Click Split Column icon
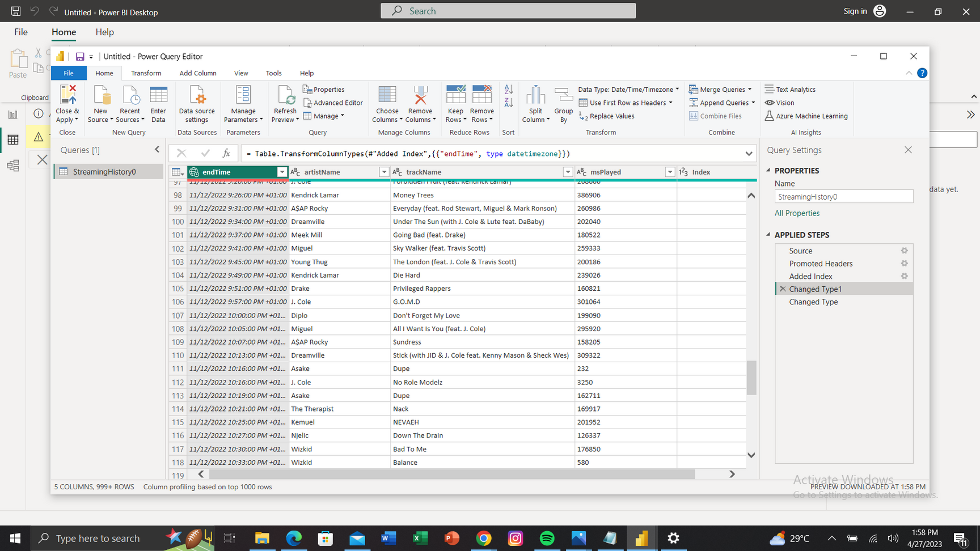The image size is (980, 551). click(x=535, y=95)
